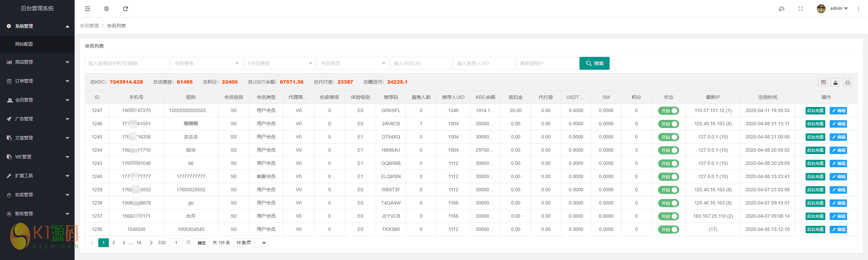Expand the 会员类型 dropdown
Image resolution: width=868 pixels, height=260 pixels.
(x=353, y=63)
